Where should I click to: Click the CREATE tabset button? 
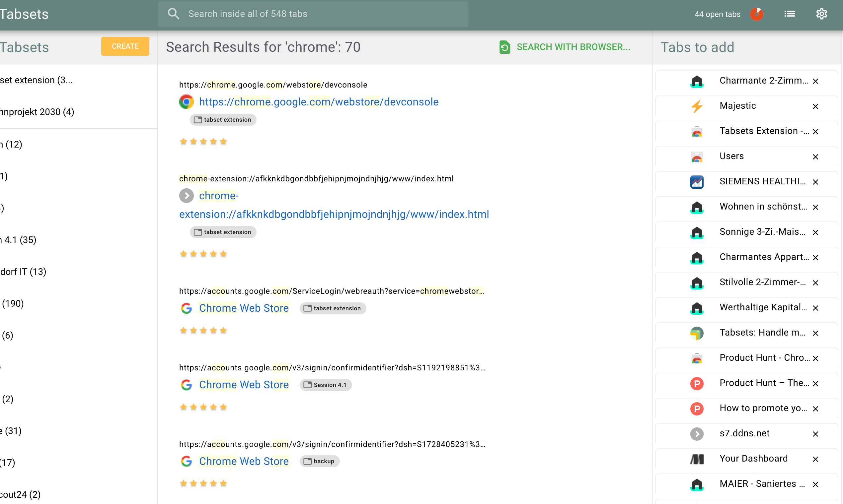pyautogui.click(x=125, y=46)
